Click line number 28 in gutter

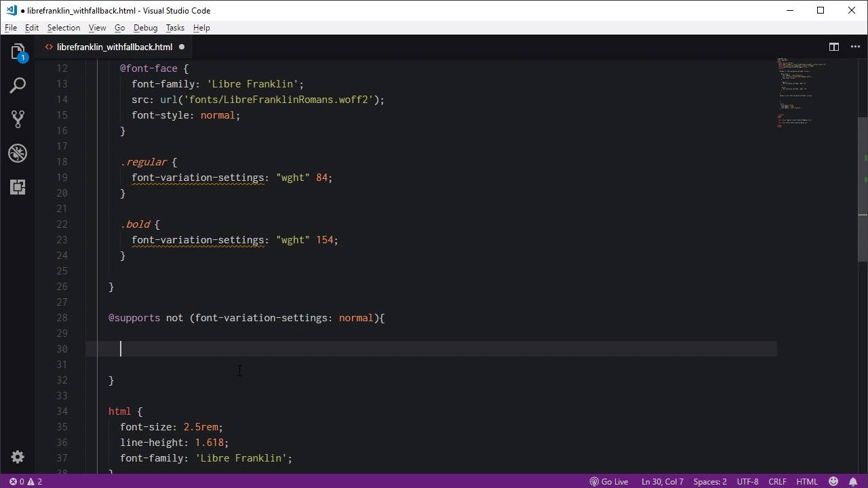[62, 318]
